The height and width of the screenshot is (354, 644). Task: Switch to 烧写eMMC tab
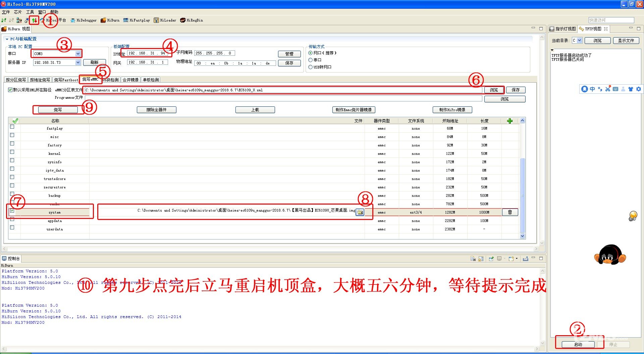91,79
